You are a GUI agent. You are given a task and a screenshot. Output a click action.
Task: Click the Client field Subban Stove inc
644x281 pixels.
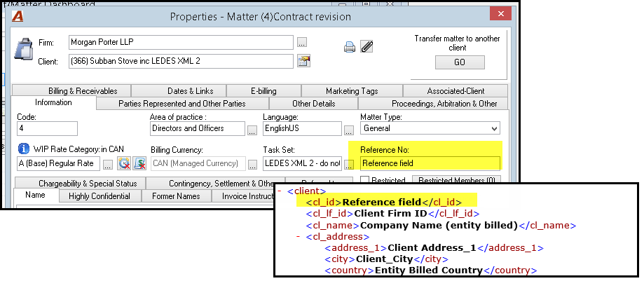pyautogui.click(x=181, y=61)
